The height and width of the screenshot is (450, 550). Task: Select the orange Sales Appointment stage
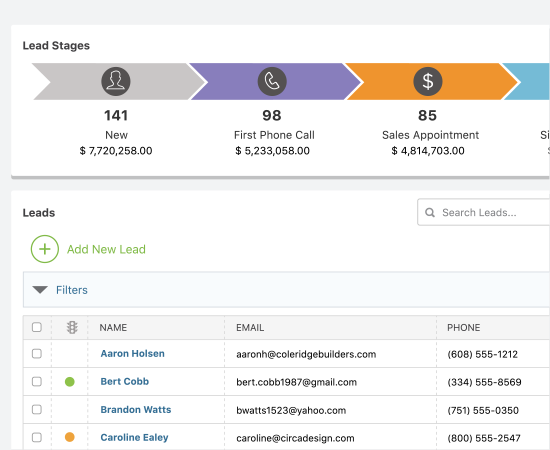[431, 81]
